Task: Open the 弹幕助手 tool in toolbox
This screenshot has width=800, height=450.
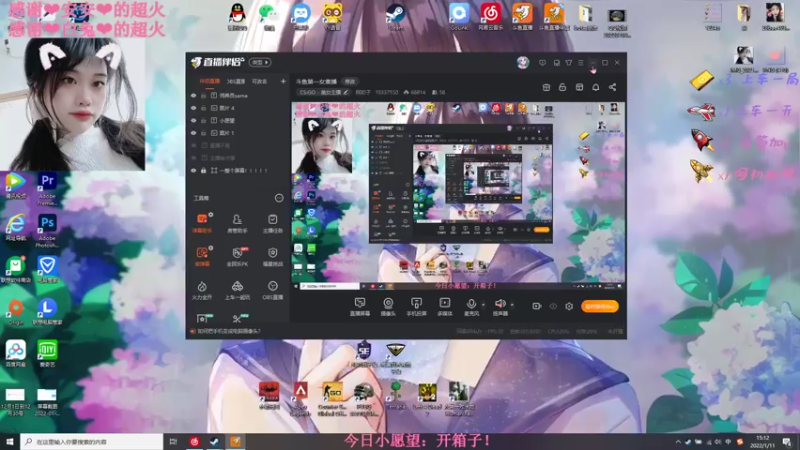Action: click(x=203, y=223)
